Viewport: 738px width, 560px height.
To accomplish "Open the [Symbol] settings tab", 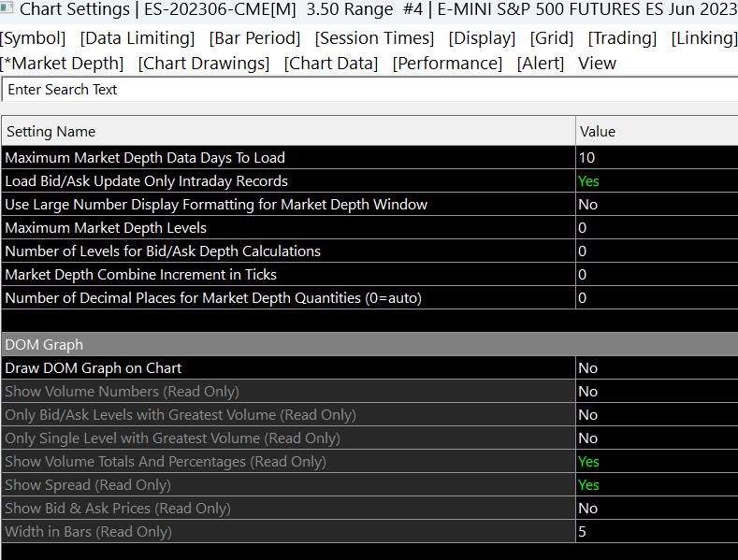I will 33,38.
